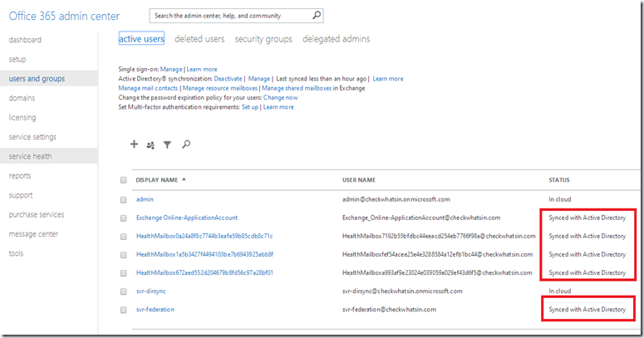This screenshot has width=644, height=338.
Task: Open message center in sidebar
Action: pos(34,233)
